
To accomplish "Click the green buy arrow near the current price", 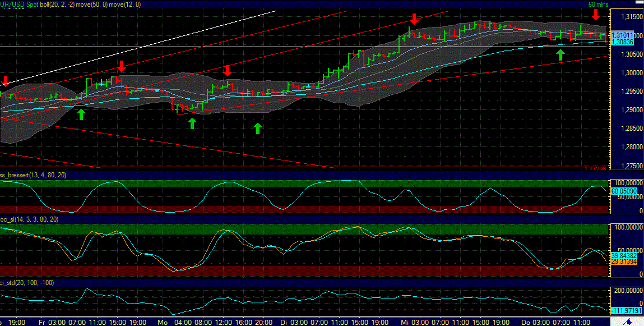I will tap(560, 54).
